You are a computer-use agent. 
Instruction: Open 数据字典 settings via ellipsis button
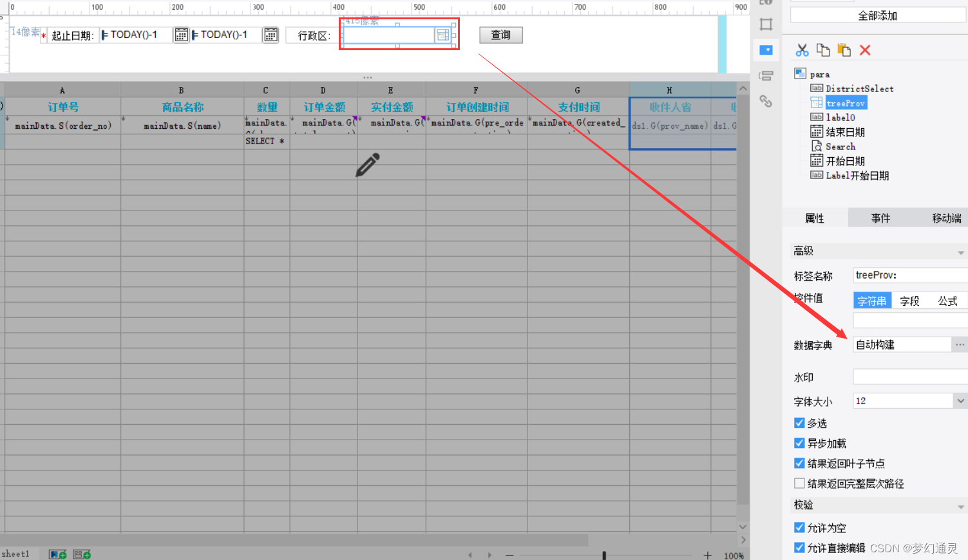click(960, 344)
